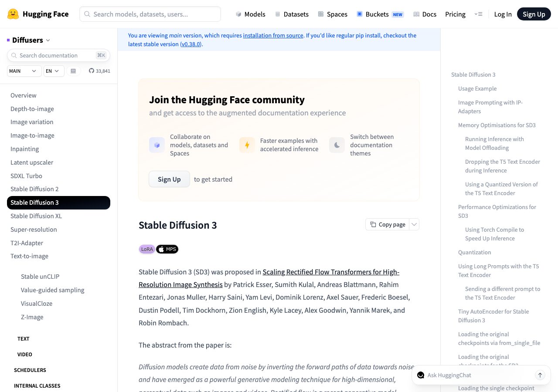
Task: Send the Ask HuggingChat message arrow
Action: click(x=540, y=375)
